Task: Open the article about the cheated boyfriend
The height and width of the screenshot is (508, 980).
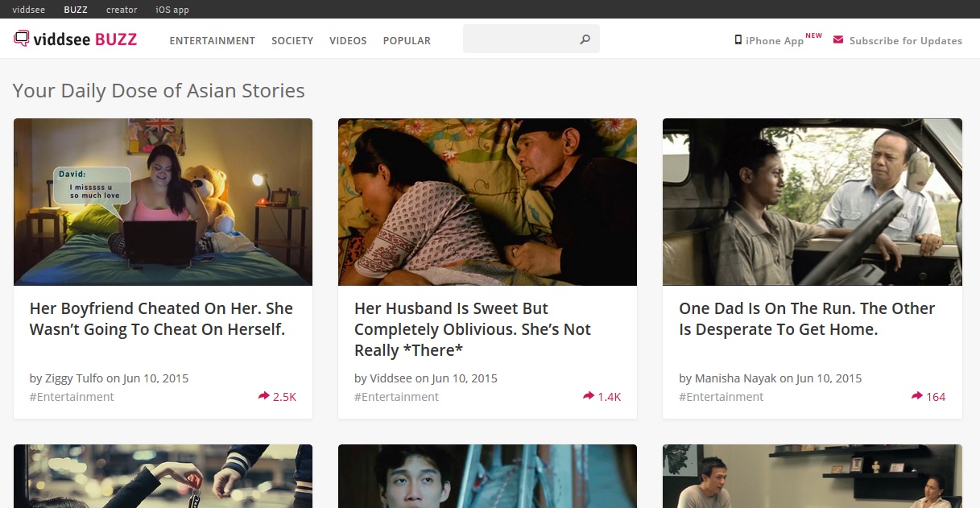Action: [x=161, y=318]
